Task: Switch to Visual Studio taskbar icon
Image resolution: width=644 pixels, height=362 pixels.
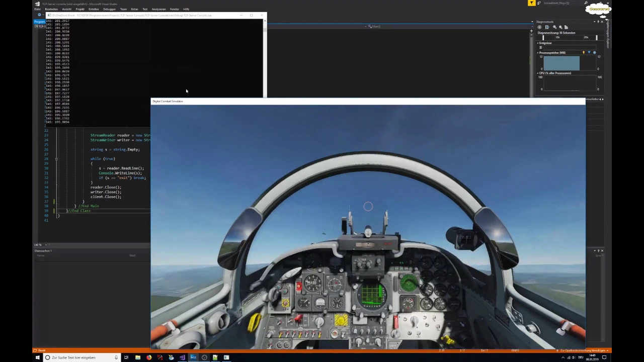Action: (x=182, y=357)
